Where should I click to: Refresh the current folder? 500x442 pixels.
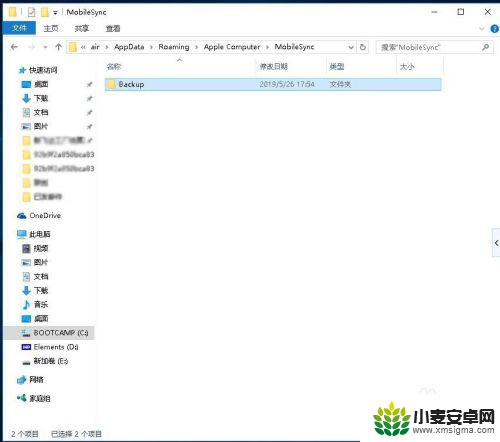(x=363, y=47)
